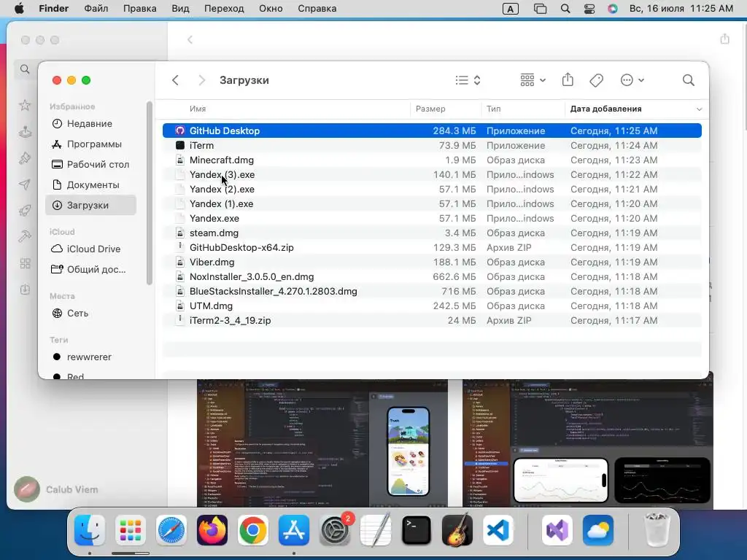Open Загрузки in the sidebar
Image resolution: width=747 pixels, height=560 pixels.
(90, 205)
